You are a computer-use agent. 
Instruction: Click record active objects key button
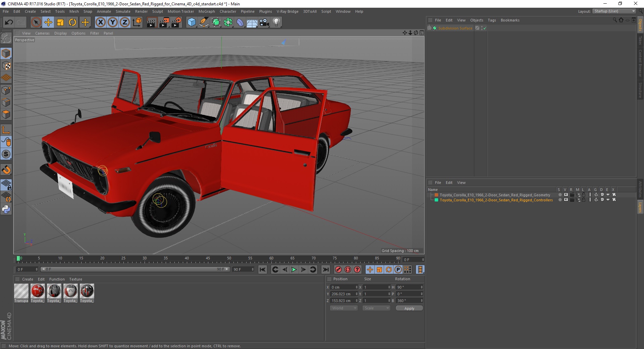[338, 269]
